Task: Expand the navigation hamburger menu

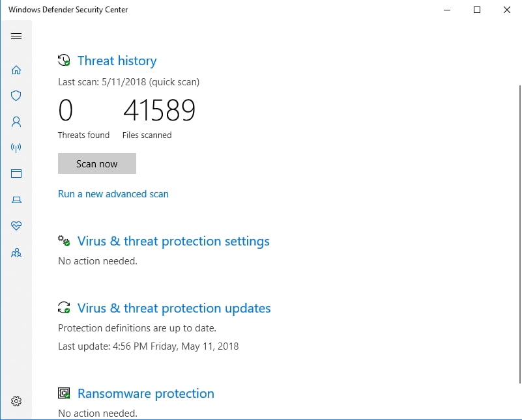Action: (x=16, y=36)
